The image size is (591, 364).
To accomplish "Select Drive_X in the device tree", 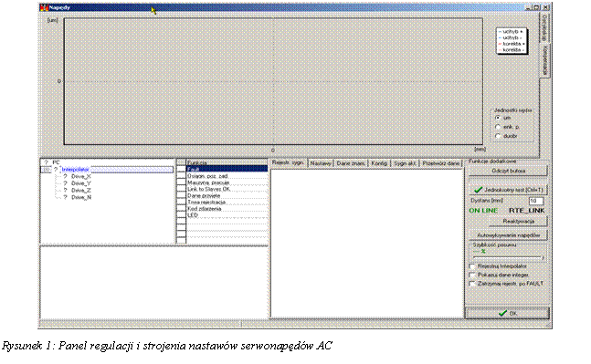I will pos(81,176).
